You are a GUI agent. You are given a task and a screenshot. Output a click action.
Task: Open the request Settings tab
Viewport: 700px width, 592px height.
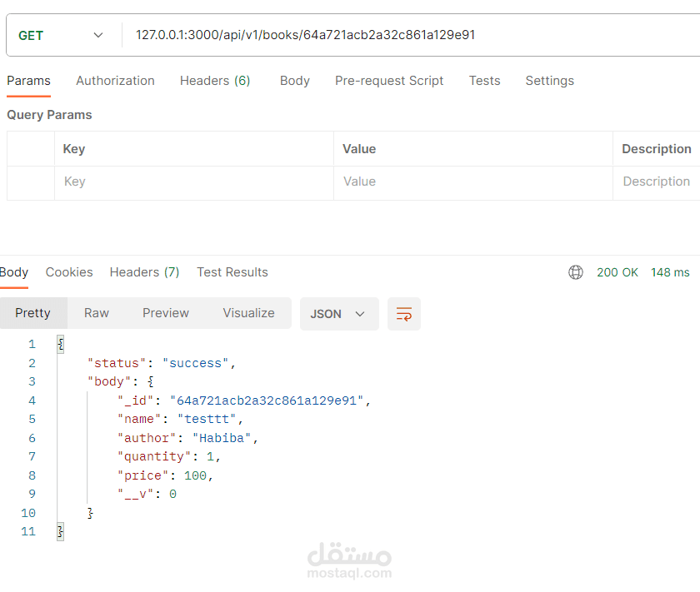[x=549, y=81]
